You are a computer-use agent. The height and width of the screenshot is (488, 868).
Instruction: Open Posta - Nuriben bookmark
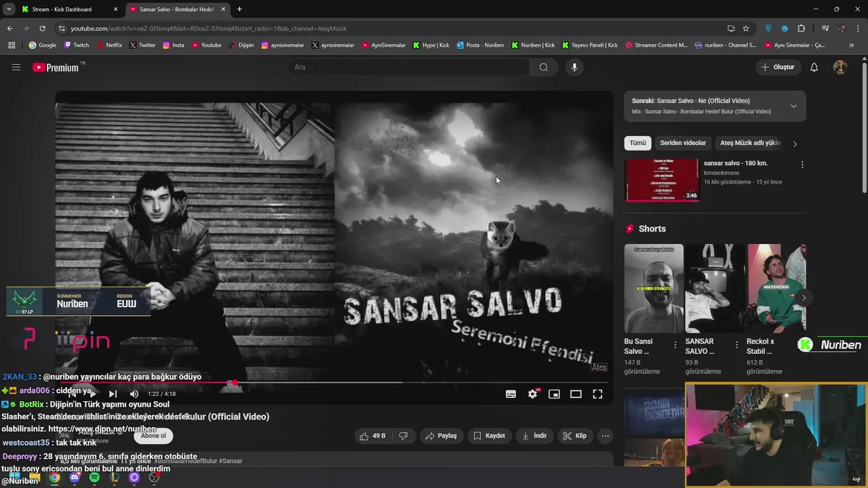click(480, 45)
